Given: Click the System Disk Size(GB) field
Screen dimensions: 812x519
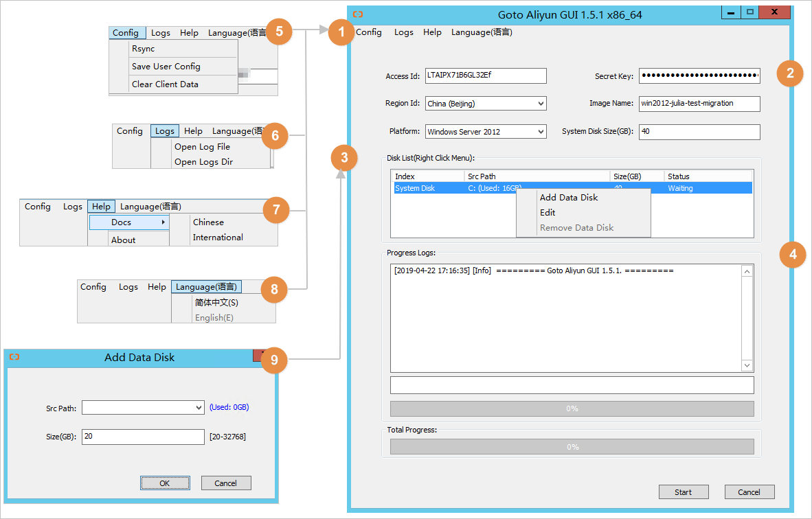Looking at the screenshot, I should (x=699, y=131).
